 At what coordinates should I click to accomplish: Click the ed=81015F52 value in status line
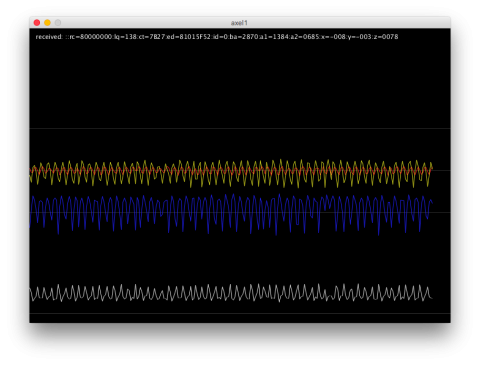coord(188,37)
